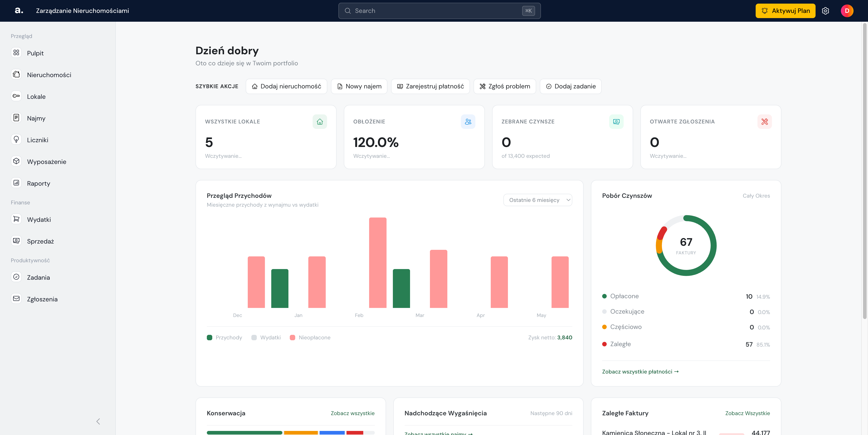Toggle Nieopłacone legend item in chart
The width and height of the screenshot is (868, 435).
click(310, 338)
